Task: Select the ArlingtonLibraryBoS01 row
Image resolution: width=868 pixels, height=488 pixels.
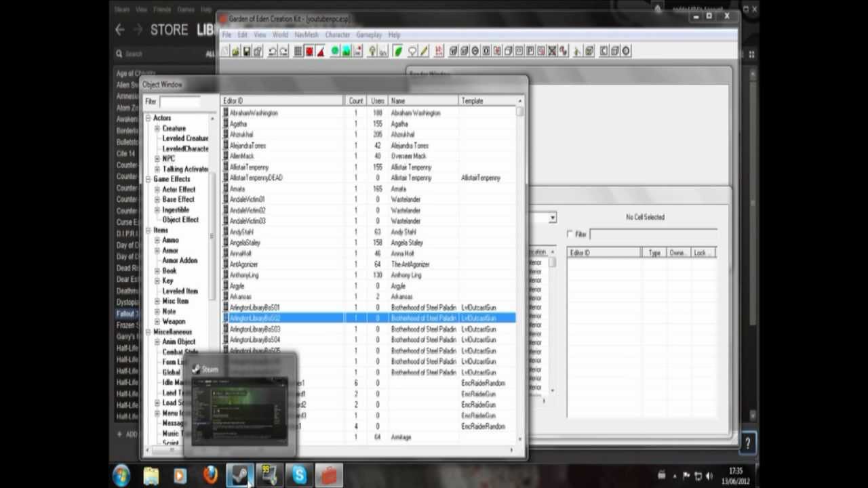Action: pos(368,308)
